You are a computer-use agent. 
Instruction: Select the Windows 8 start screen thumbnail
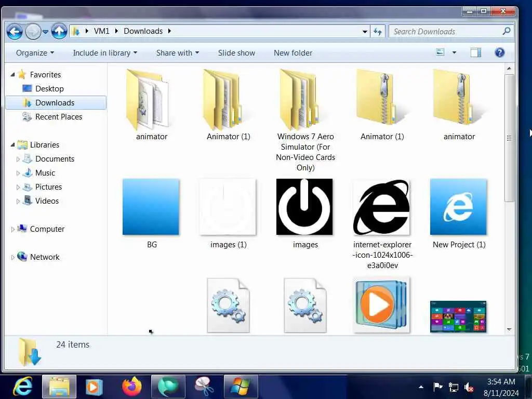point(458,316)
